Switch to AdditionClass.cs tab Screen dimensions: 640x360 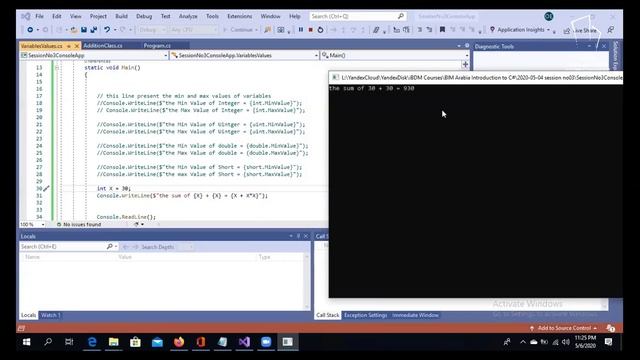coord(102,46)
